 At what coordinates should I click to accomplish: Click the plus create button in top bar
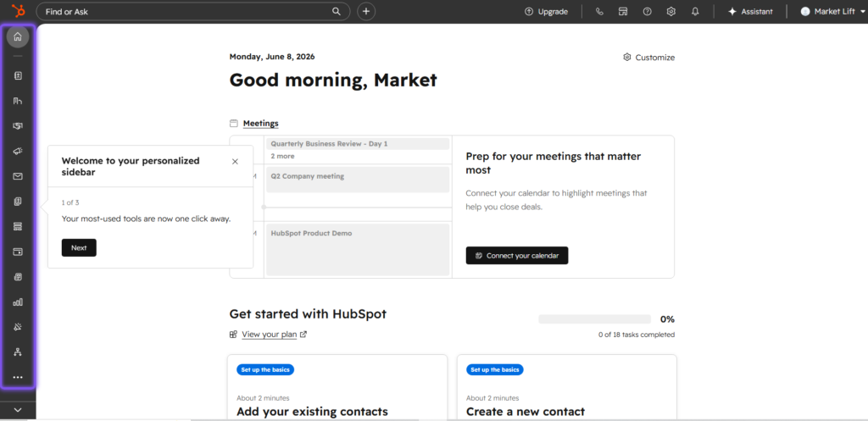pyautogui.click(x=366, y=11)
